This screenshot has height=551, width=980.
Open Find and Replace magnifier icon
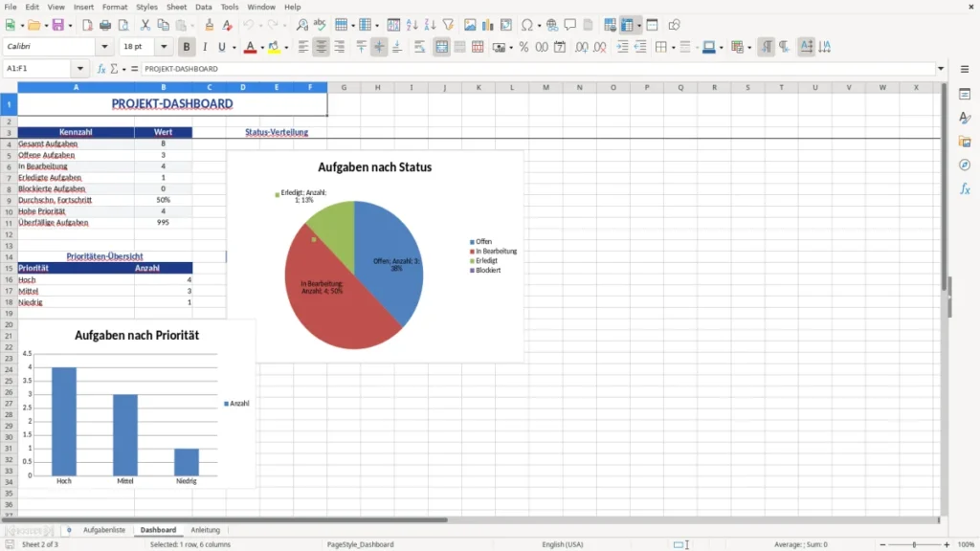click(301, 25)
